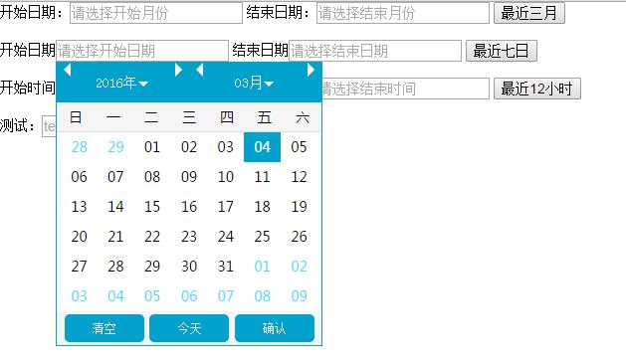The width and height of the screenshot is (626, 364).
Task: Select previous-month date 29 in light blue
Action: click(x=115, y=147)
